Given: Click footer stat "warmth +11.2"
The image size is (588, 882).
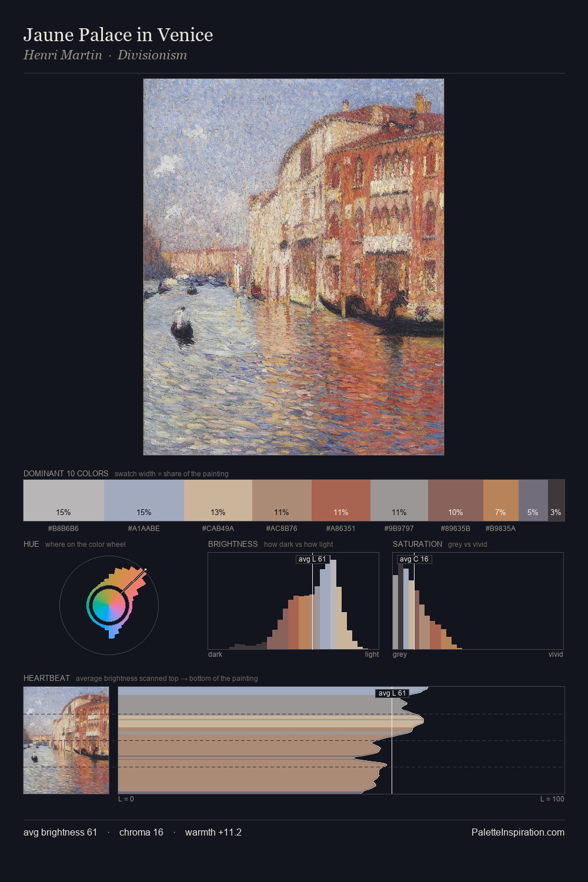Looking at the screenshot, I should tap(213, 832).
